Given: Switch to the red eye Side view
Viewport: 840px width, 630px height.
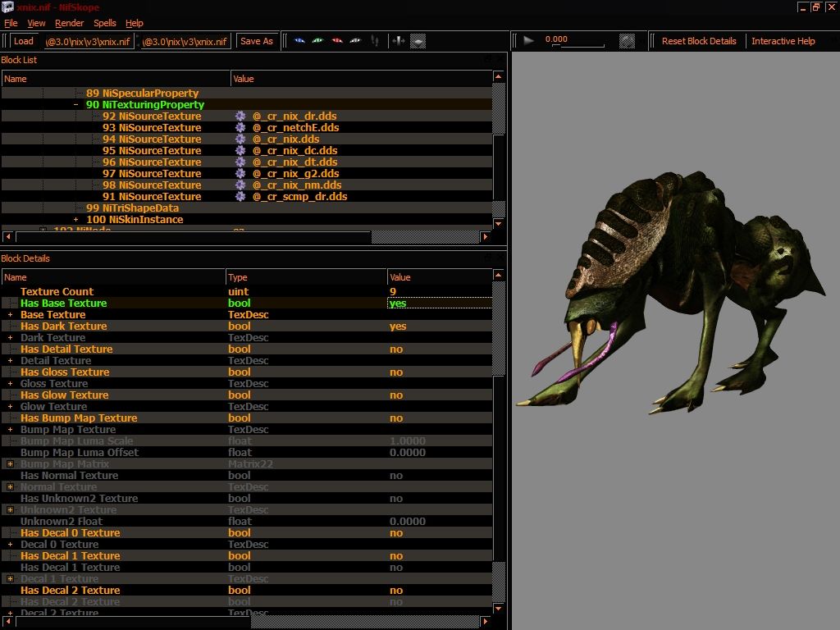Looking at the screenshot, I should [337, 41].
